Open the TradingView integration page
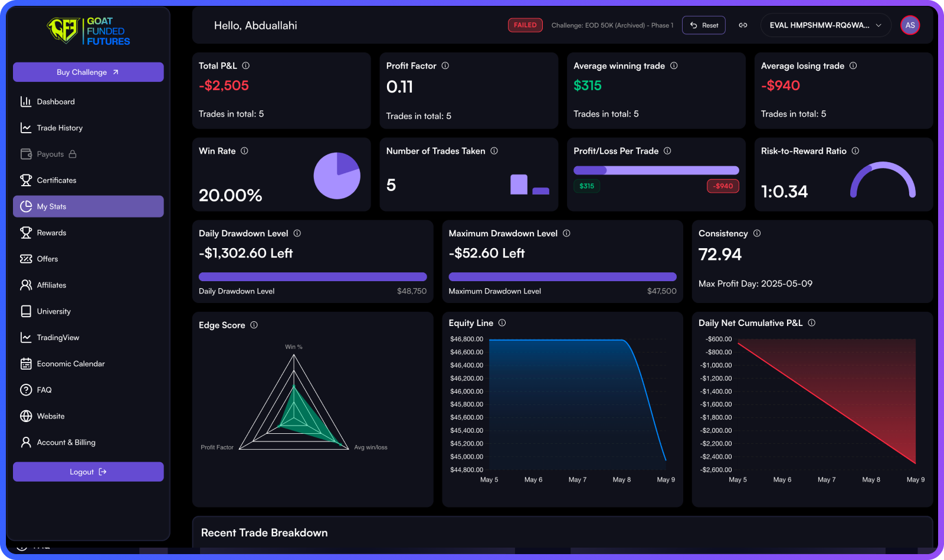This screenshot has height=560, width=944. tap(58, 337)
